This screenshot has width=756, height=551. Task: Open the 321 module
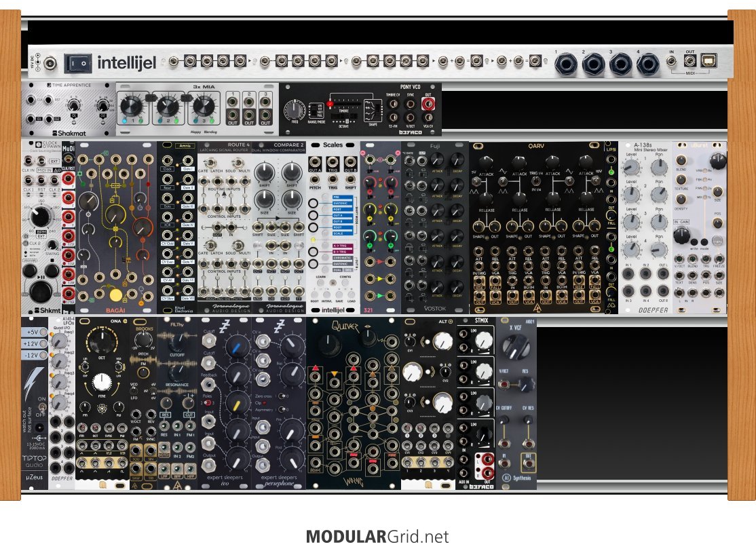tap(381, 227)
